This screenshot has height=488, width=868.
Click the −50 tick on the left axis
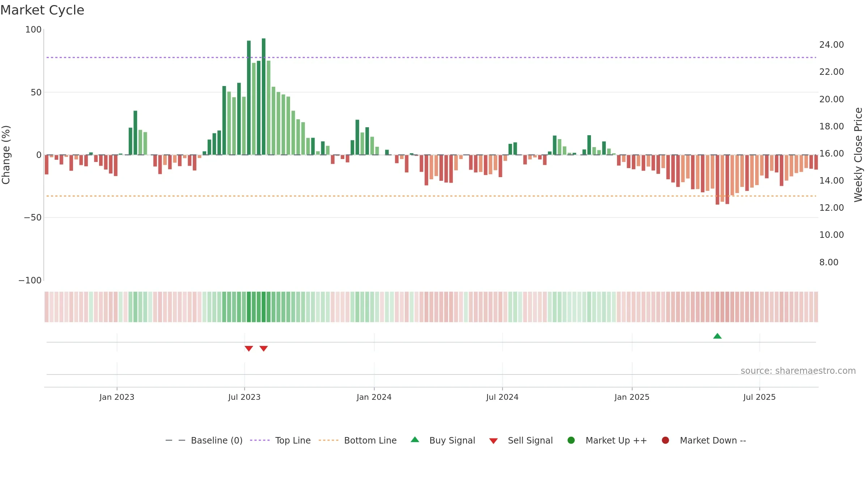click(x=33, y=218)
